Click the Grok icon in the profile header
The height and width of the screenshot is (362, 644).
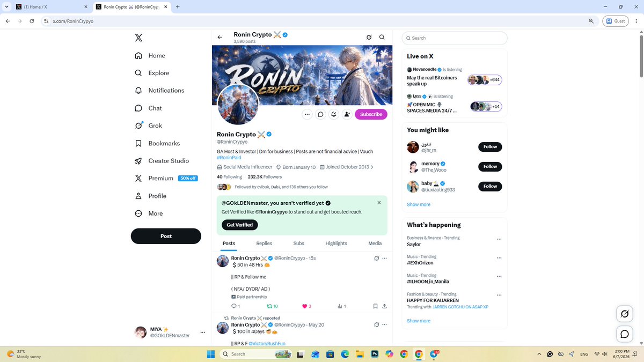pos(369,38)
